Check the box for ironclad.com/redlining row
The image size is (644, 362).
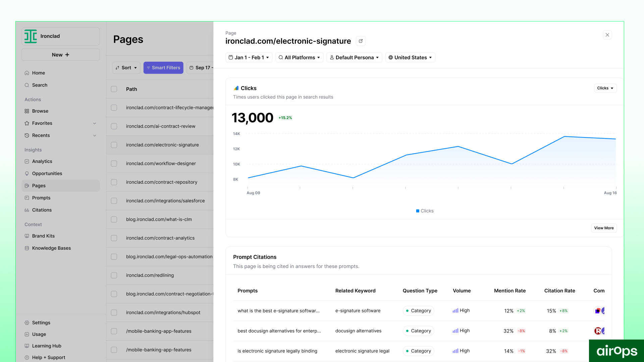pyautogui.click(x=114, y=276)
